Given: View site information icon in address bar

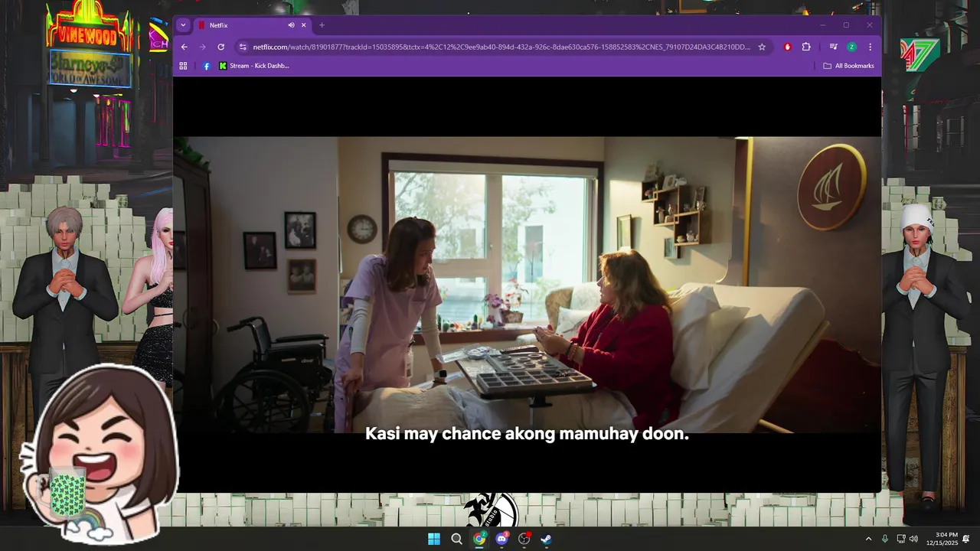Looking at the screenshot, I should point(243,47).
